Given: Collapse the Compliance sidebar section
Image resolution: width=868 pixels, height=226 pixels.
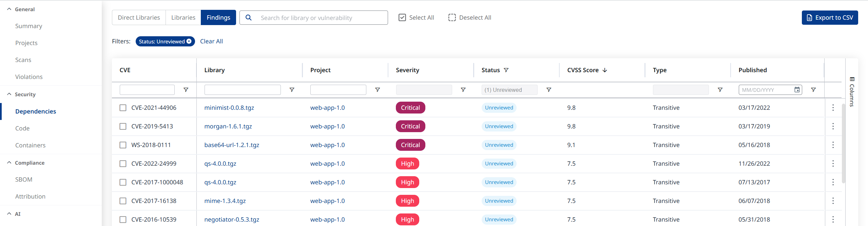Looking at the screenshot, I should pos(9,163).
